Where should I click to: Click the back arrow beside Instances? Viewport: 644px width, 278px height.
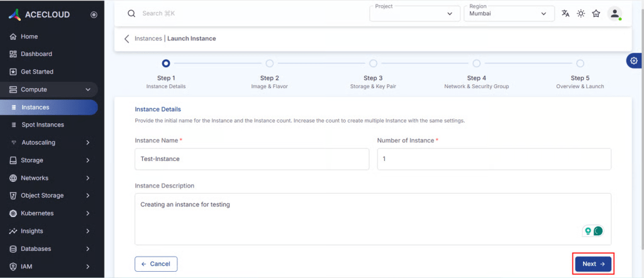coord(127,38)
